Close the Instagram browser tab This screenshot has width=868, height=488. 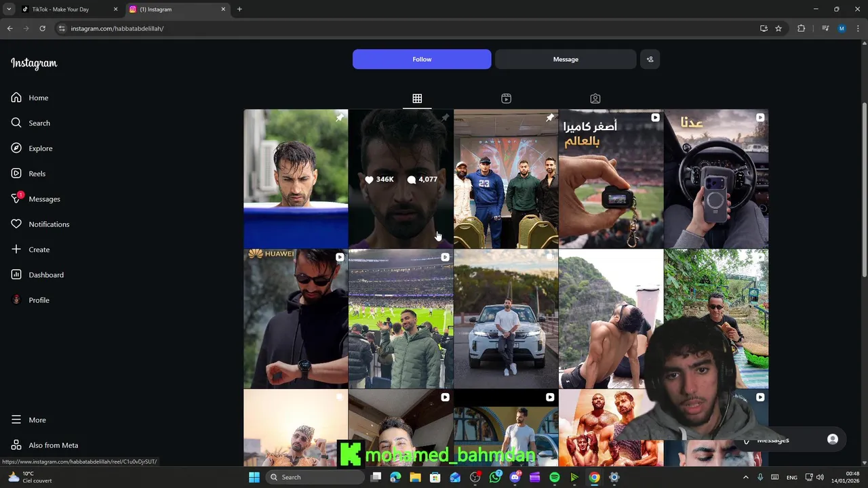[223, 9]
